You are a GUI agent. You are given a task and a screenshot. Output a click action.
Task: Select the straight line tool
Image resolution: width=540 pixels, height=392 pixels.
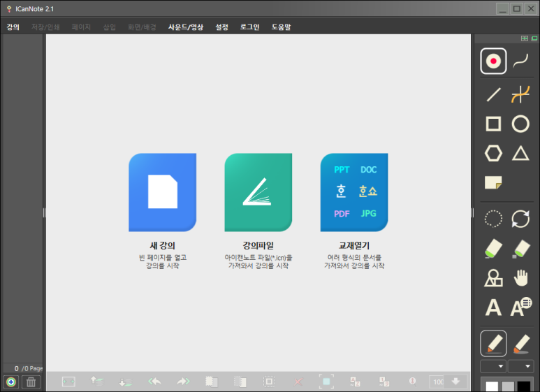click(493, 94)
